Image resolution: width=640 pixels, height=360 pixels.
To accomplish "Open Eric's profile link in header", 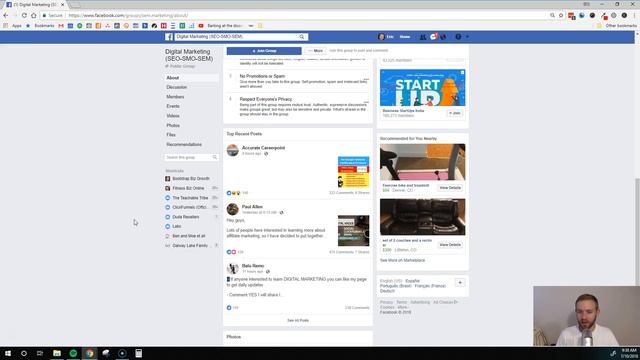I will (x=386, y=37).
